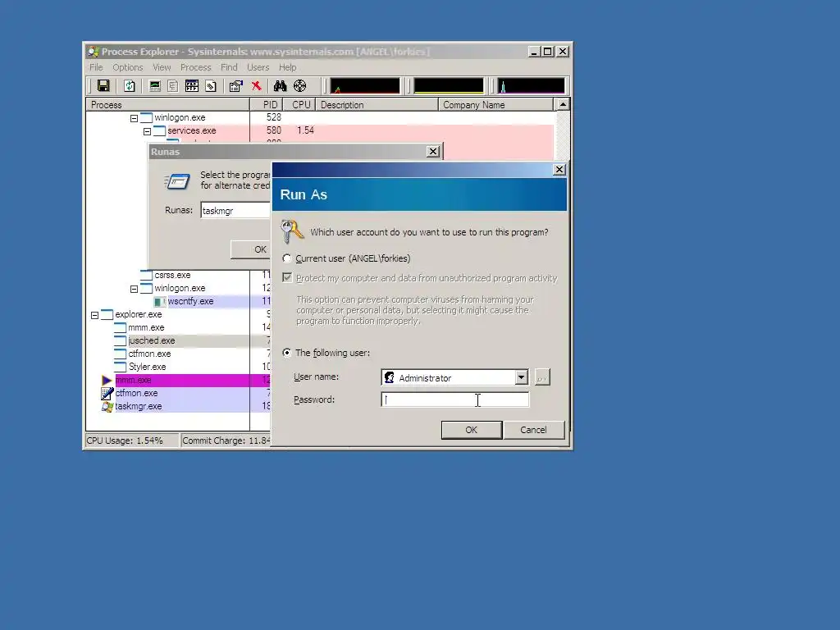Click the Administrator user icon in combo box
This screenshot has height=630, width=840.
pos(390,377)
